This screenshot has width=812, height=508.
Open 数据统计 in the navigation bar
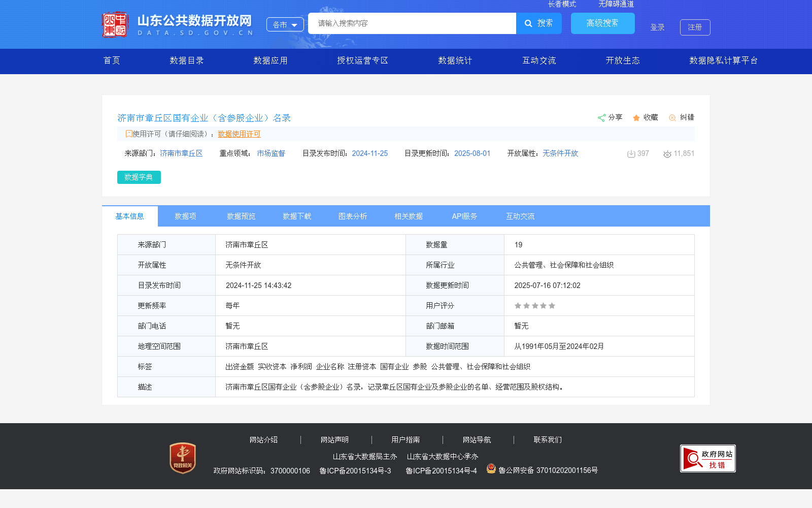tap(455, 60)
